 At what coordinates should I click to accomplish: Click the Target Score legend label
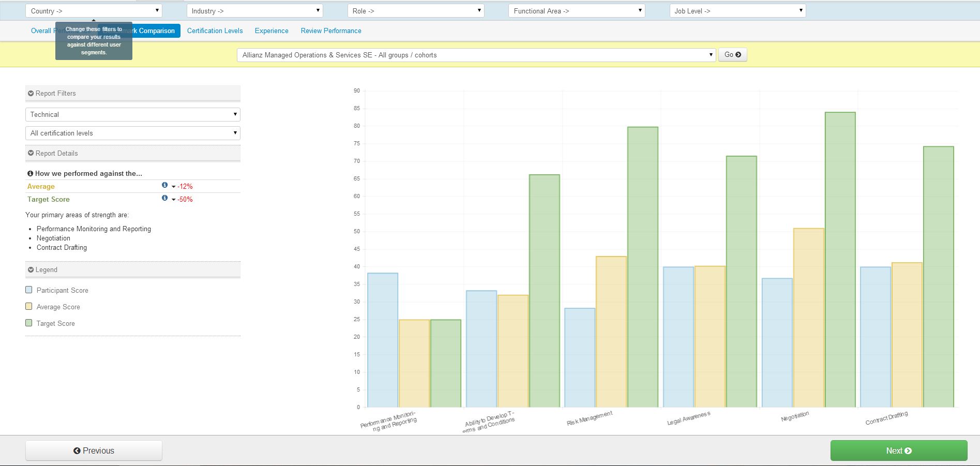(56, 323)
